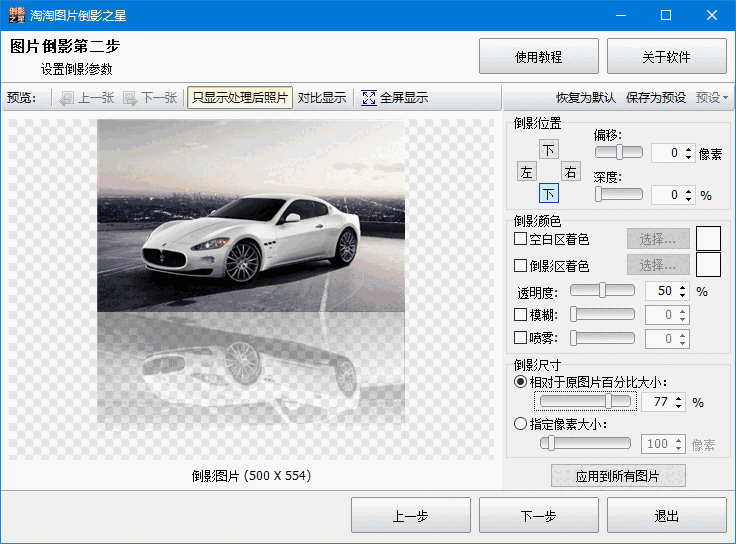Adjust the 深度 depth slider
The image size is (736, 544).
click(619, 194)
